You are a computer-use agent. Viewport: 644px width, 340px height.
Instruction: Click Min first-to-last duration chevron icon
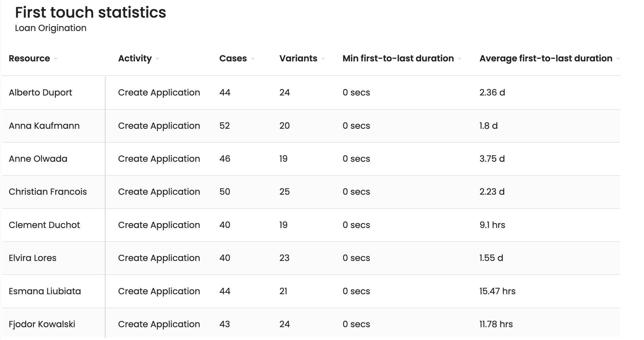(x=460, y=59)
